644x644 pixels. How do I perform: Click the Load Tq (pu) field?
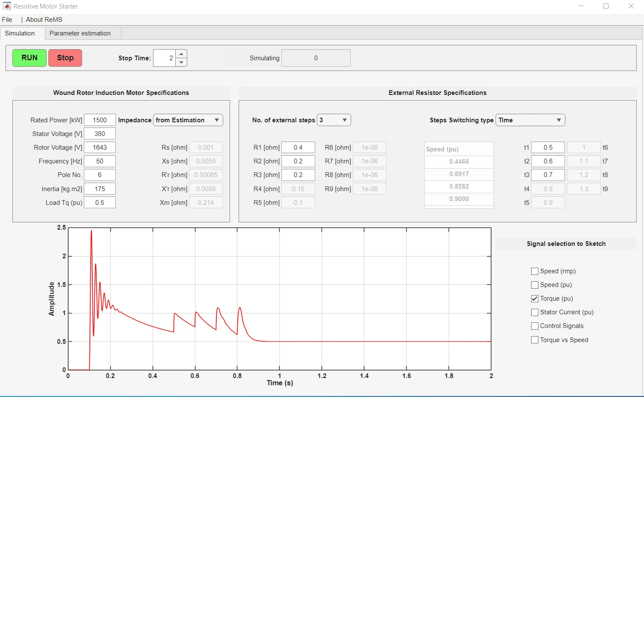tap(100, 203)
